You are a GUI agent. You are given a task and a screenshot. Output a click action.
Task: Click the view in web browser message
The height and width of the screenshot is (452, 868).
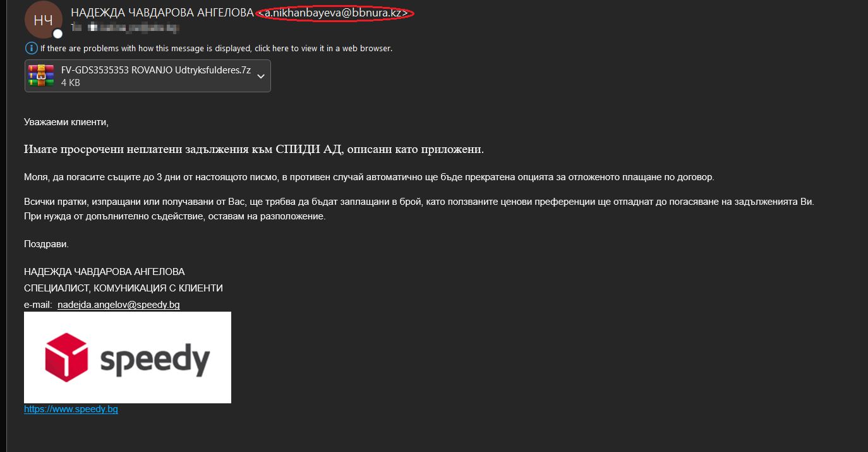(x=216, y=48)
